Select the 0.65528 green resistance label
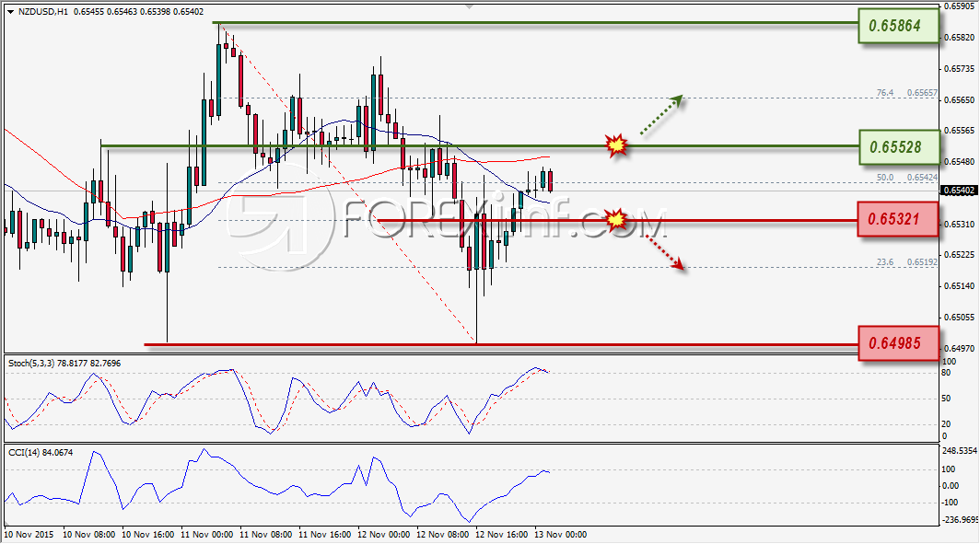 [898, 147]
